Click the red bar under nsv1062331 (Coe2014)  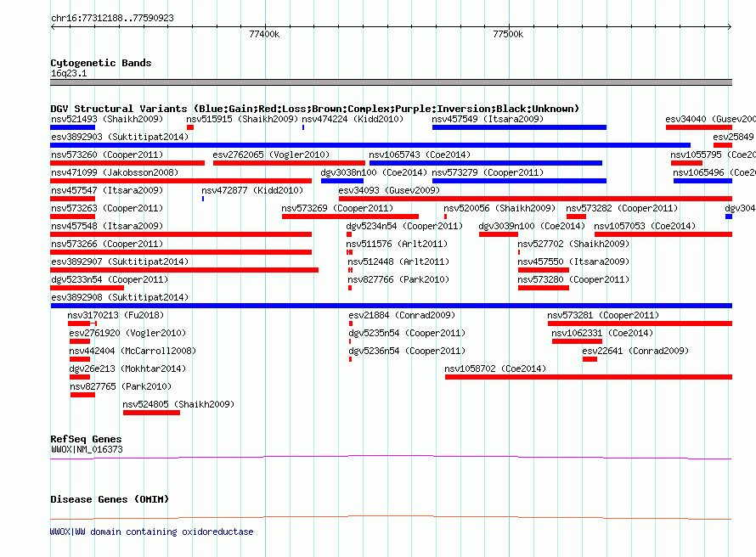(577, 341)
